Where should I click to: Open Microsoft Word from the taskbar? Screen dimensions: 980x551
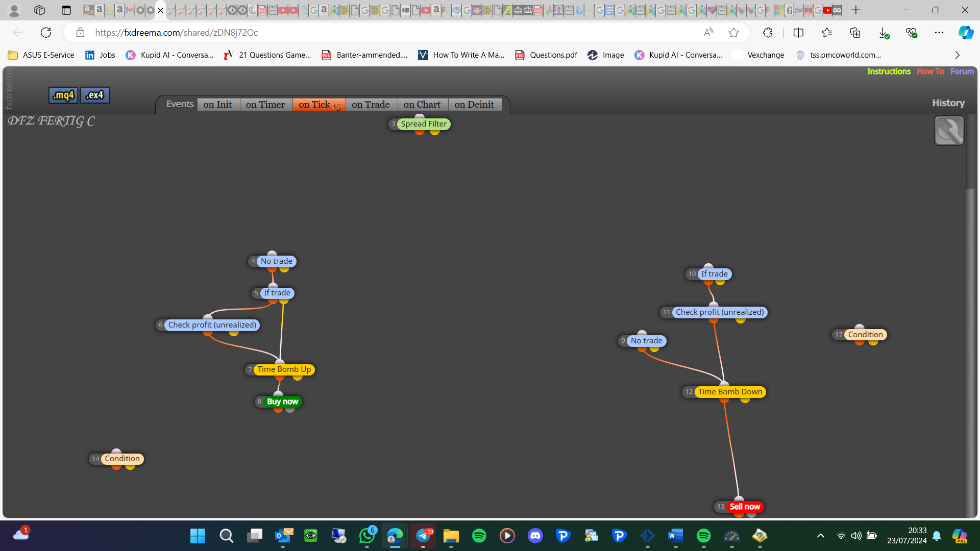(676, 536)
